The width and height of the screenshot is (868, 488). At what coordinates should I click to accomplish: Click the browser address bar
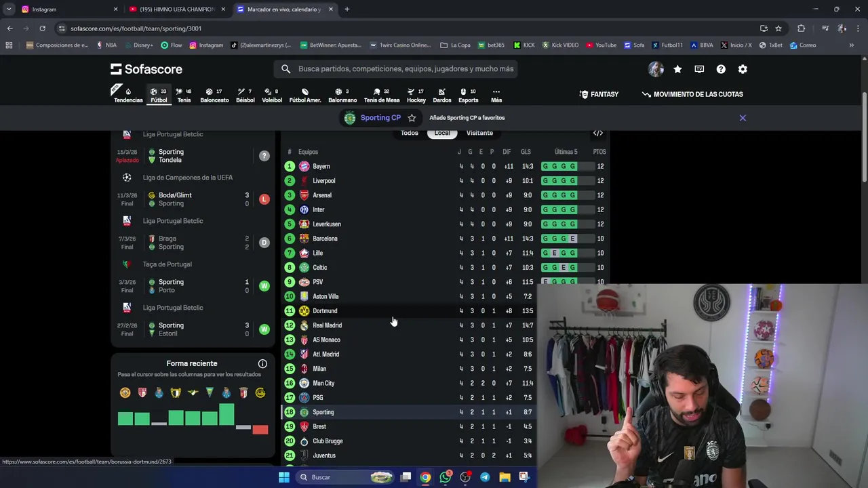(407, 28)
